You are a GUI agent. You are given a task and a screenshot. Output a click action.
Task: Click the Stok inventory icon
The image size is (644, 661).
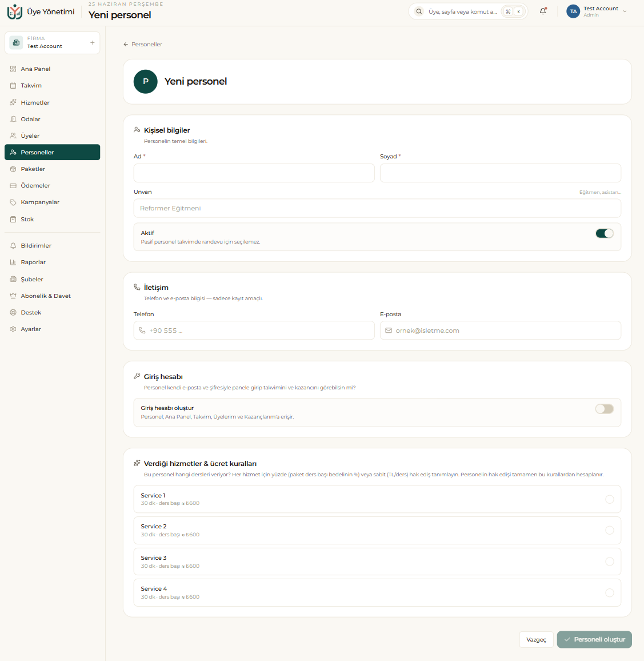13,219
